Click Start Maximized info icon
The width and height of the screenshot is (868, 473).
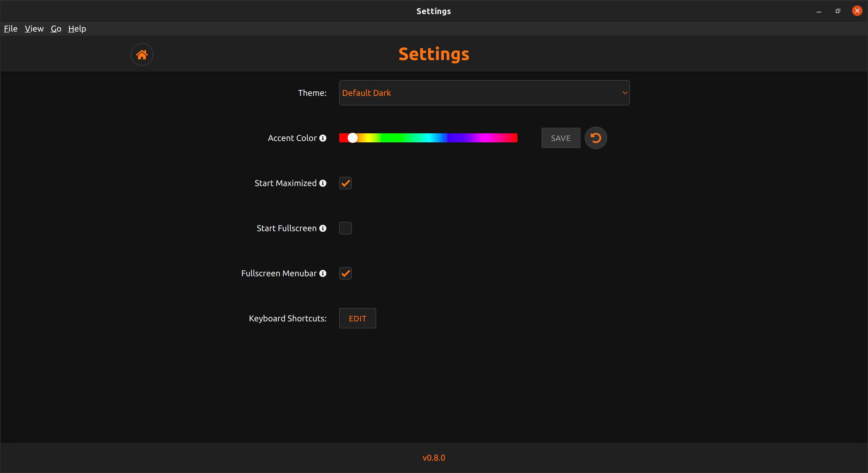(323, 183)
